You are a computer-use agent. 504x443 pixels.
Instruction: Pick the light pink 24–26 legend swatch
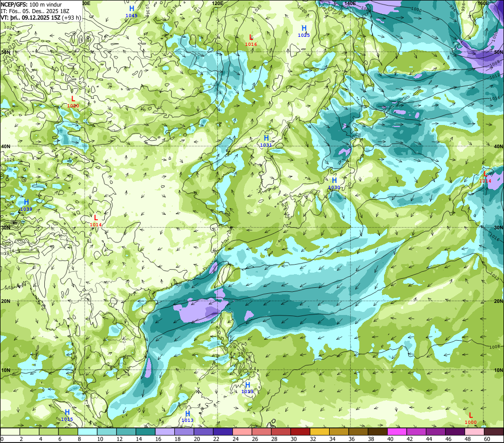click(x=242, y=431)
